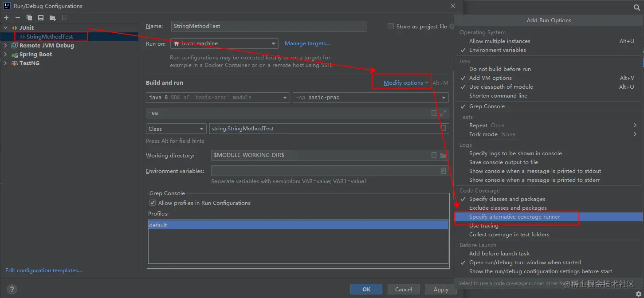This screenshot has height=298, width=644.
Task: Disable Allow profiles in Run Configurations
Action: pyautogui.click(x=152, y=203)
